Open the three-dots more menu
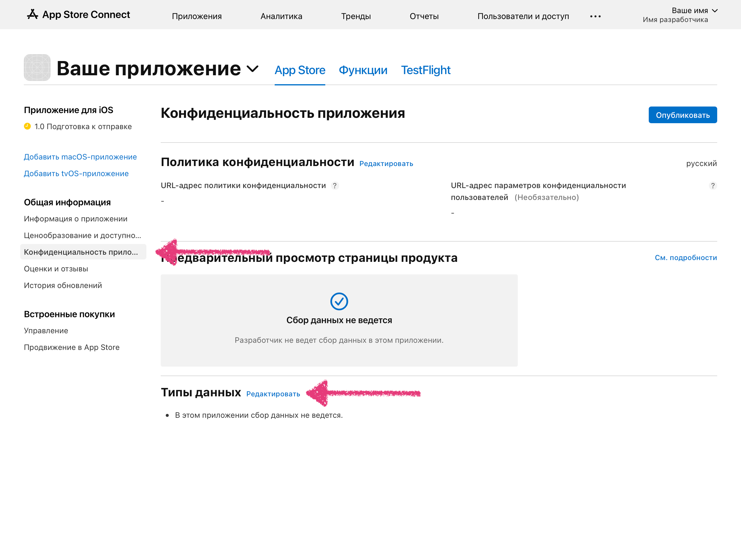This screenshot has width=741, height=560. click(x=595, y=16)
